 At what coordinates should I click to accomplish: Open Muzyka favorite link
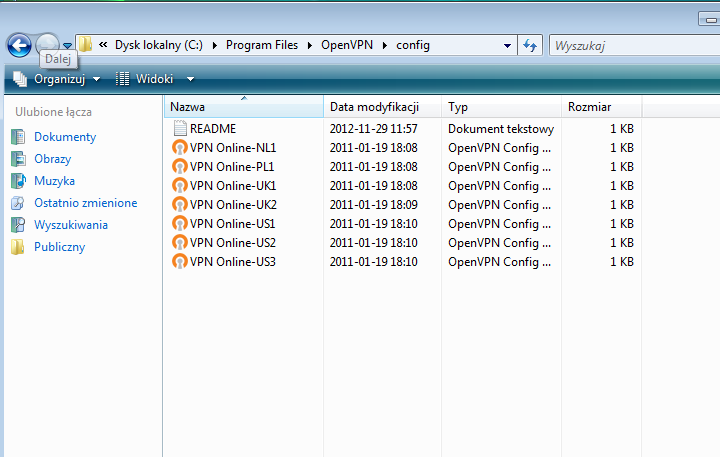tap(54, 181)
